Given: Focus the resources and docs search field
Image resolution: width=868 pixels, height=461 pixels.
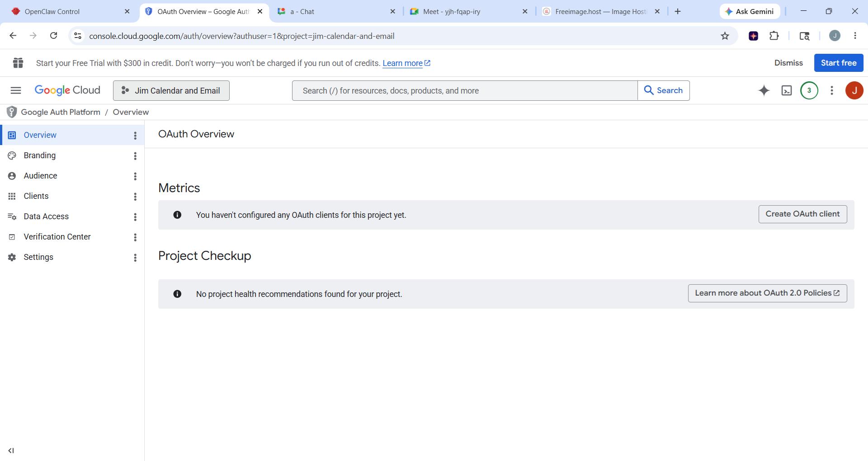Looking at the screenshot, I should click(465, 90).
